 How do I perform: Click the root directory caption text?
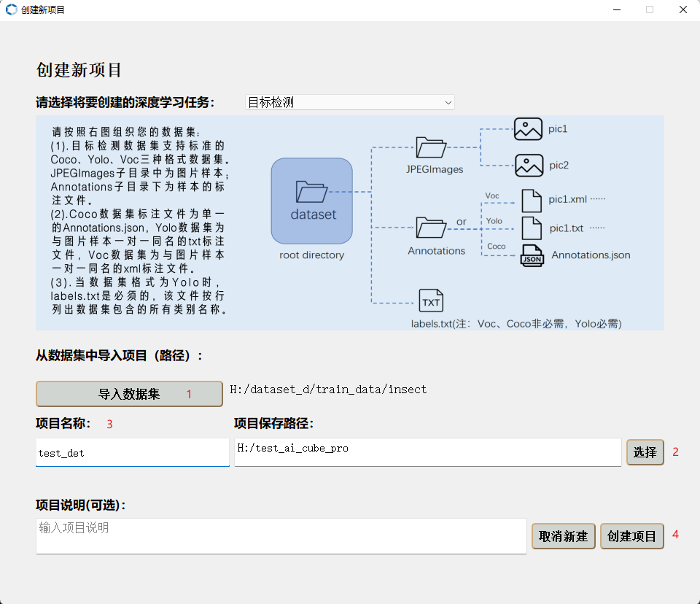311,255
